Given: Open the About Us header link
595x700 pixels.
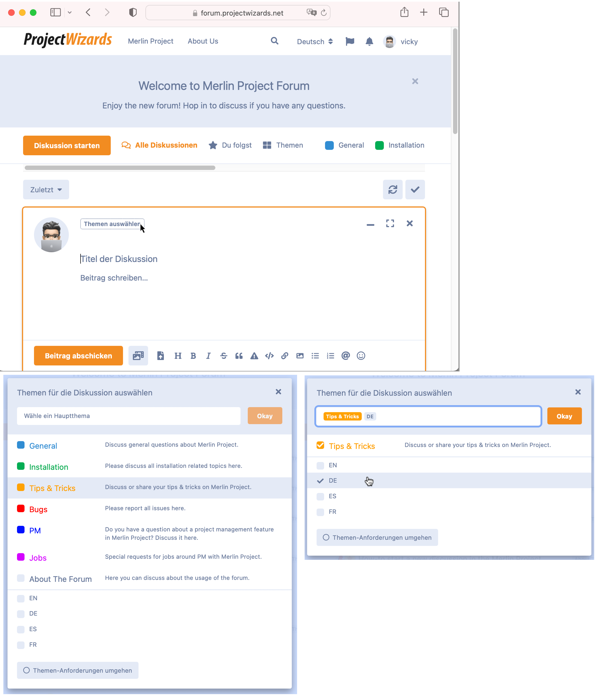Looking at the screenshot, I should (x=203, y=41).
